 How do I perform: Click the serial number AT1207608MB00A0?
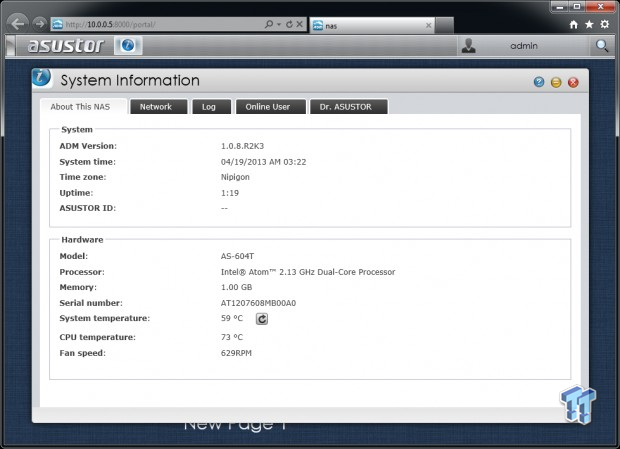pyautogui.click(x=258, y=303)
